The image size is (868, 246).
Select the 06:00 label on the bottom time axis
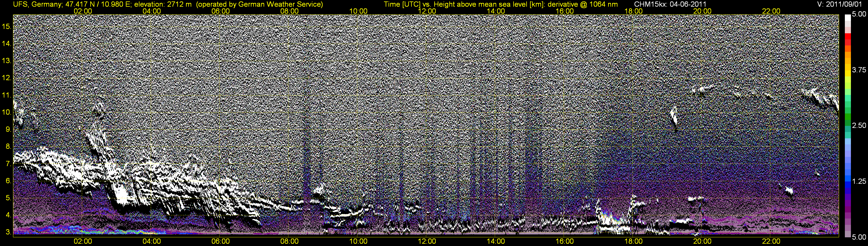(220, 241)
